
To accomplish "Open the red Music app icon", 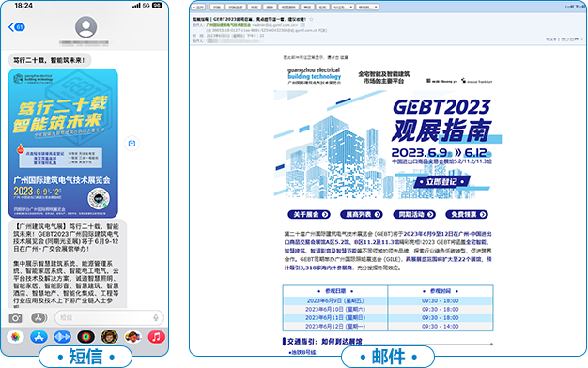I will 156,337.
